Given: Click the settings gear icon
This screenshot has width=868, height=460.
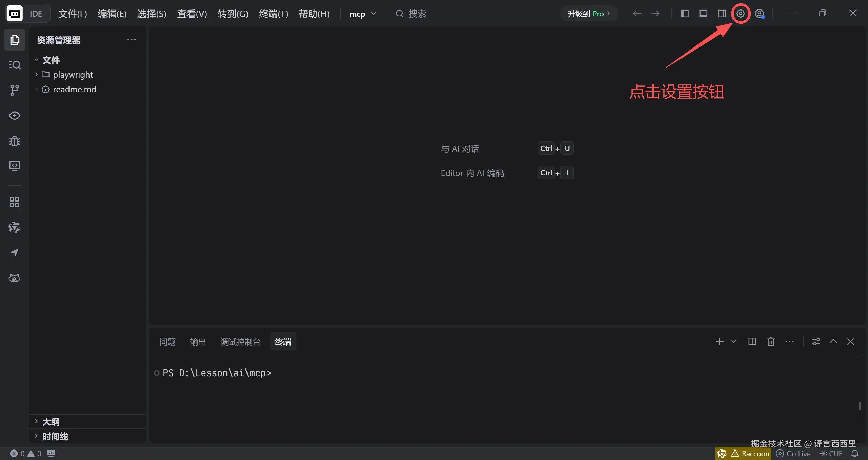Looking at the screenshot, I should (x=741, y=14).
